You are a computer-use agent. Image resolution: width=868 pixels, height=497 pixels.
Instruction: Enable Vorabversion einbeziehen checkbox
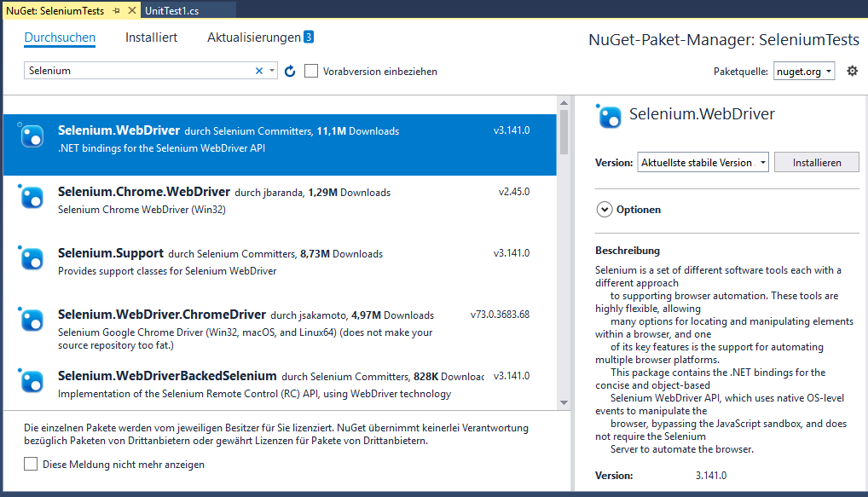pyautogui.click(x=311, y=71)
